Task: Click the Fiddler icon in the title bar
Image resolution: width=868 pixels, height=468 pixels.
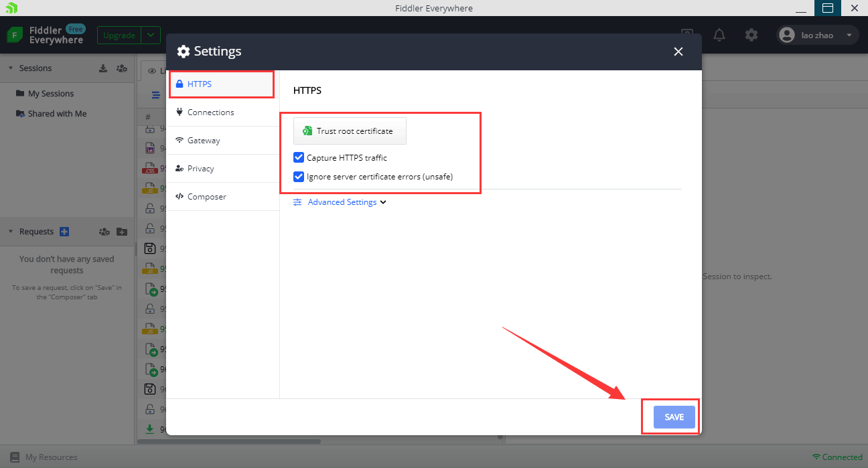Action: [x=11, y=8]
